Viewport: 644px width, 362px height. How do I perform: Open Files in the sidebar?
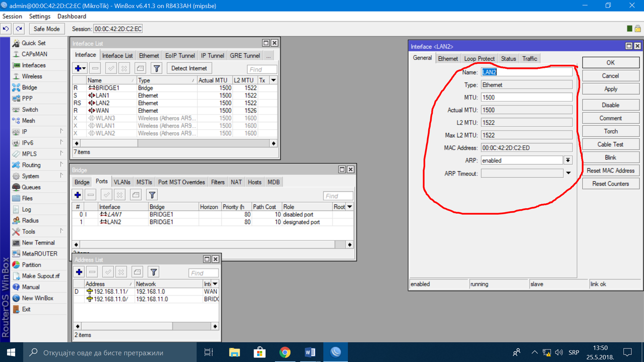[27, 198]
